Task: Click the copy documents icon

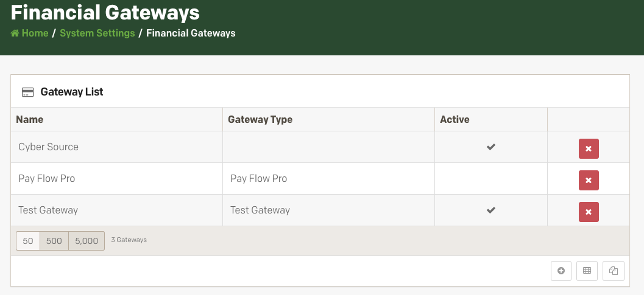Action: coord(614,271)
